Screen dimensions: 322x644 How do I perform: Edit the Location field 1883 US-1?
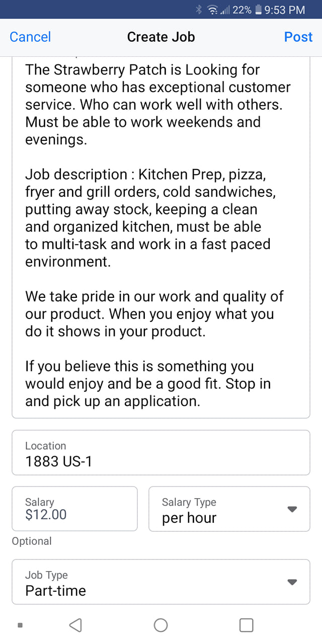pos(160,453)
